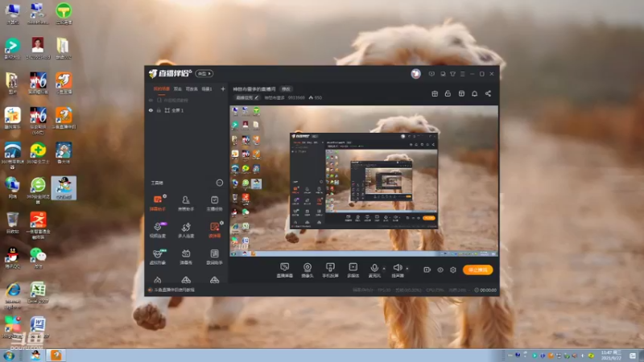Click the category edit pill with pencil

[x=247, y=97]
